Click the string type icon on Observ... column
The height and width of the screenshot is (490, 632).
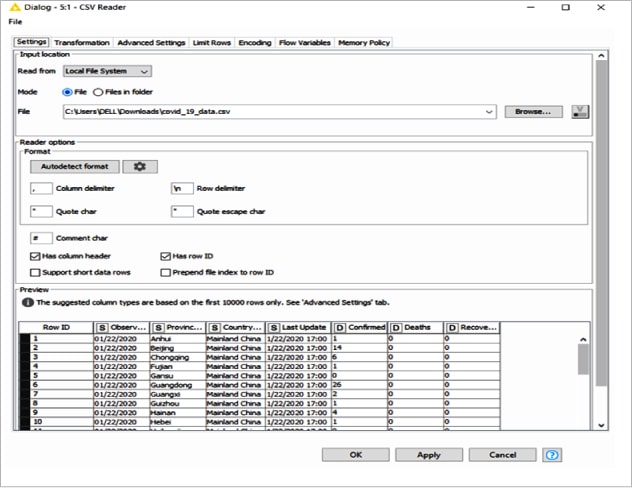[x=103, y=328]
